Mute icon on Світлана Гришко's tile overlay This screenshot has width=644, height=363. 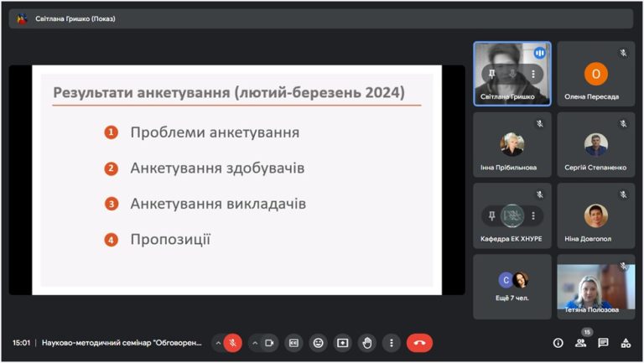(x=512, y=74)
